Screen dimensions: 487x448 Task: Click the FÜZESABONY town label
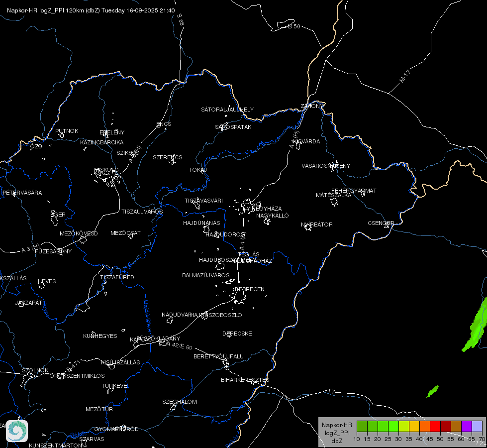[x=53, y=251]
